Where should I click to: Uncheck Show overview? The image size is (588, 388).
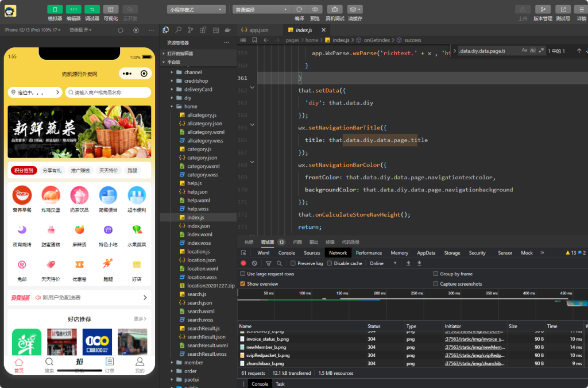[x=243, y=284]
